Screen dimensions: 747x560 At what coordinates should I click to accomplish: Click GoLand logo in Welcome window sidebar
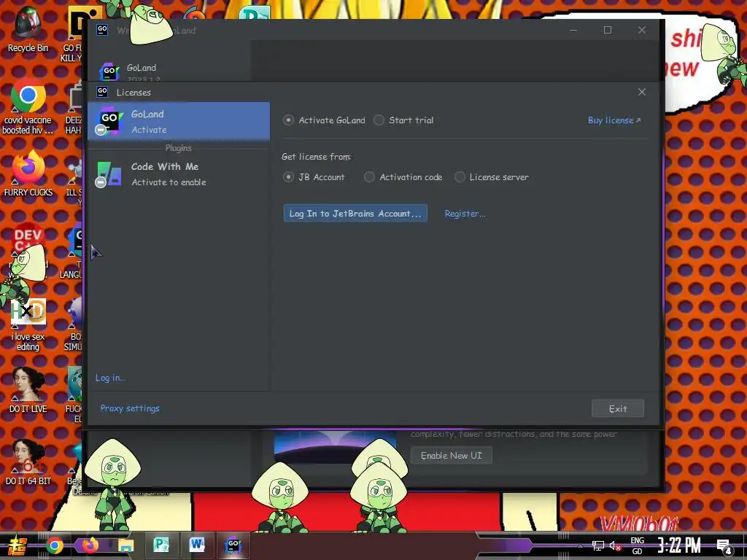(109, 71)
